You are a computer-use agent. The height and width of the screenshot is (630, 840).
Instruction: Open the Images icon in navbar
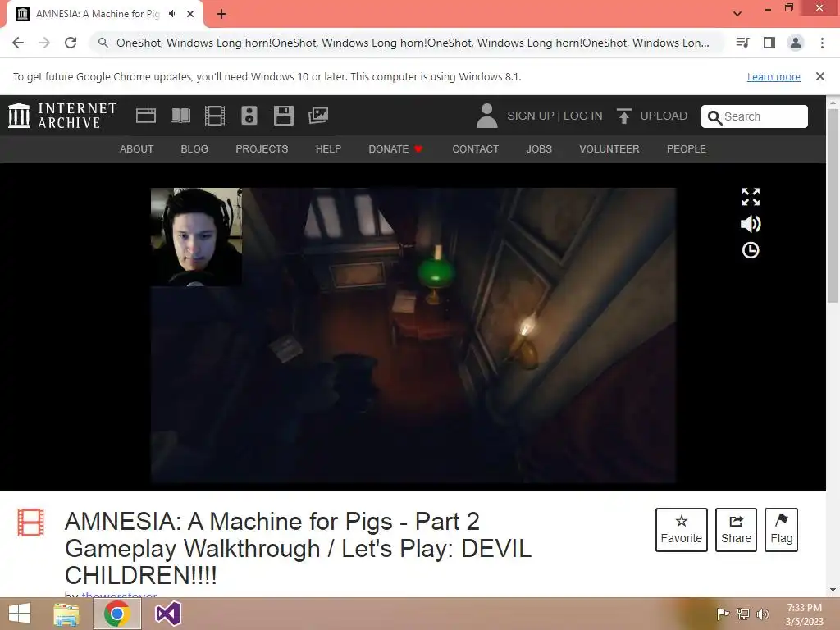(318, 116)
